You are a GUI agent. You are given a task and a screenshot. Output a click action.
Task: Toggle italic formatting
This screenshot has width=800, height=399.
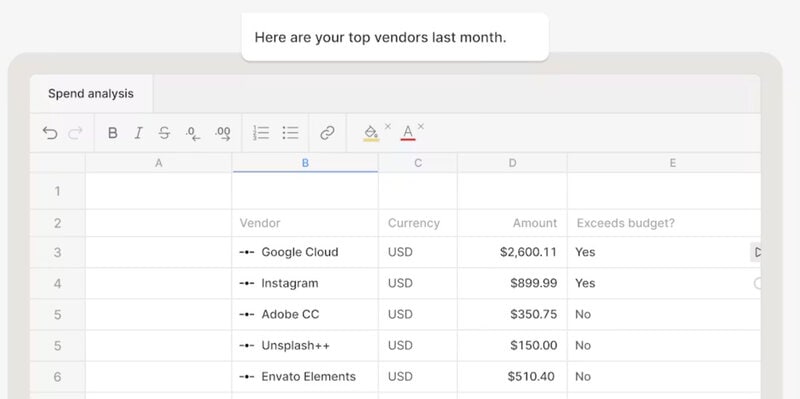[138, 133]
